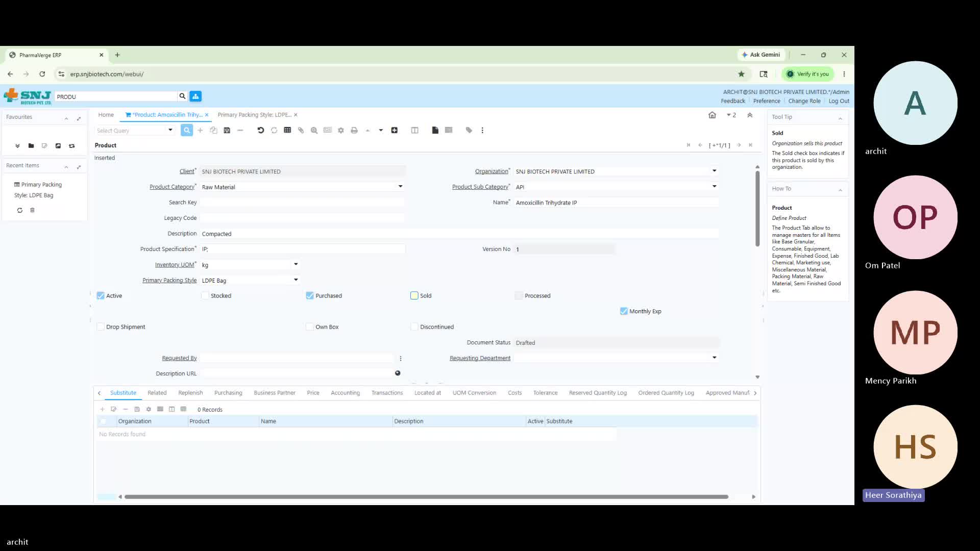Open the Preference link
This screenshot has height=551, width=980.
(x=767, y=101)
